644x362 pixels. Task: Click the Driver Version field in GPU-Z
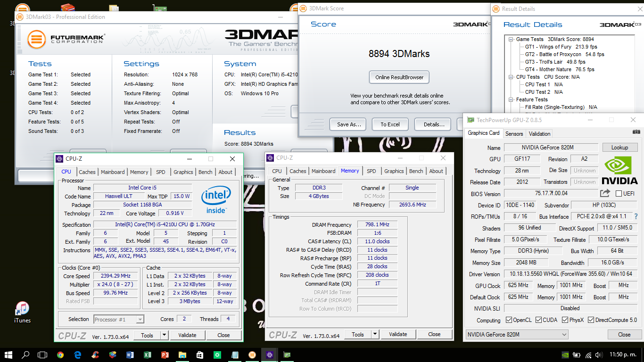pyautogui.click(x=572, y=274)
